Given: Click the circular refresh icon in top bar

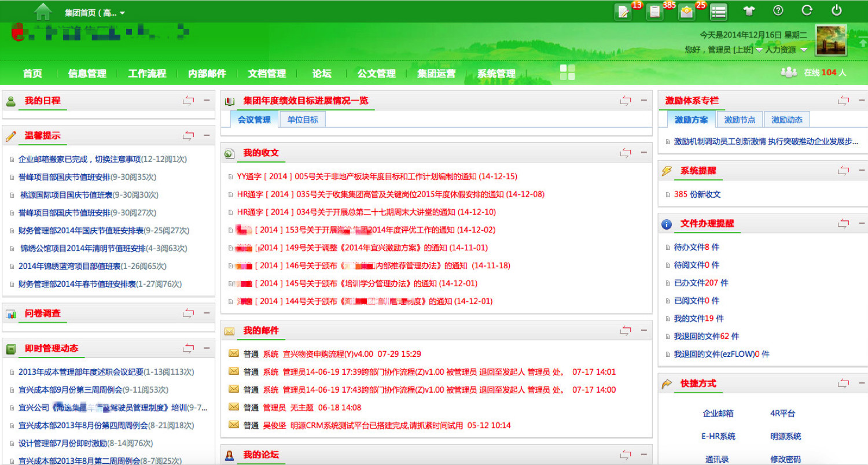Looking at the screenshot, I should tap(807, 10).
